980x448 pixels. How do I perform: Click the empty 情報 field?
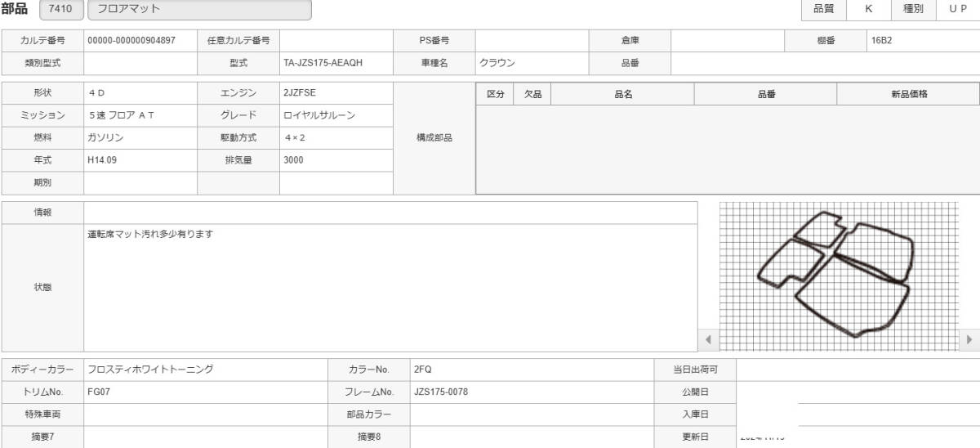point(390,213)
